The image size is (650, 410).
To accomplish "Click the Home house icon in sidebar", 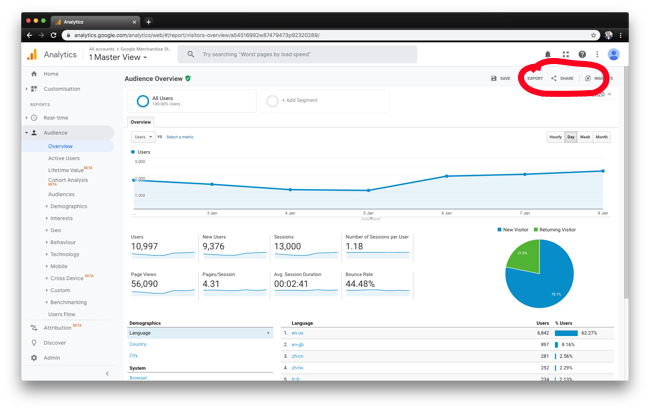I will click(x=34, y=74).
